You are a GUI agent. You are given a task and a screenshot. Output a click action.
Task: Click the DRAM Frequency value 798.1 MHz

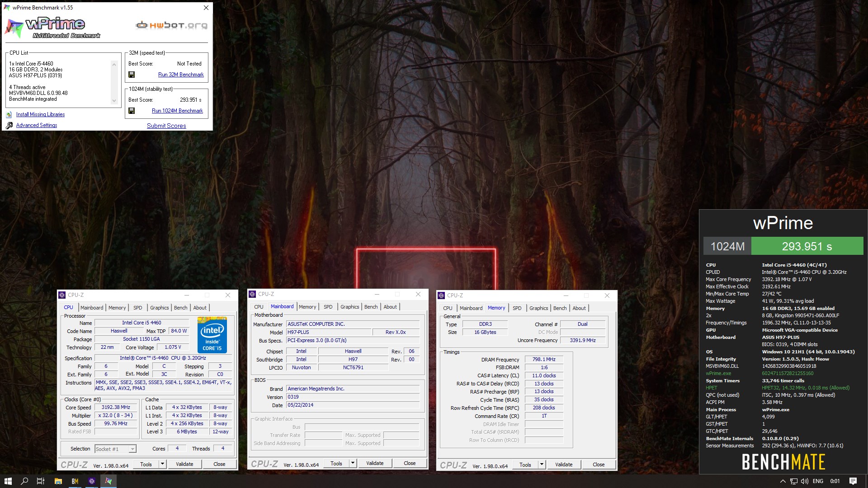coord(544,359)
